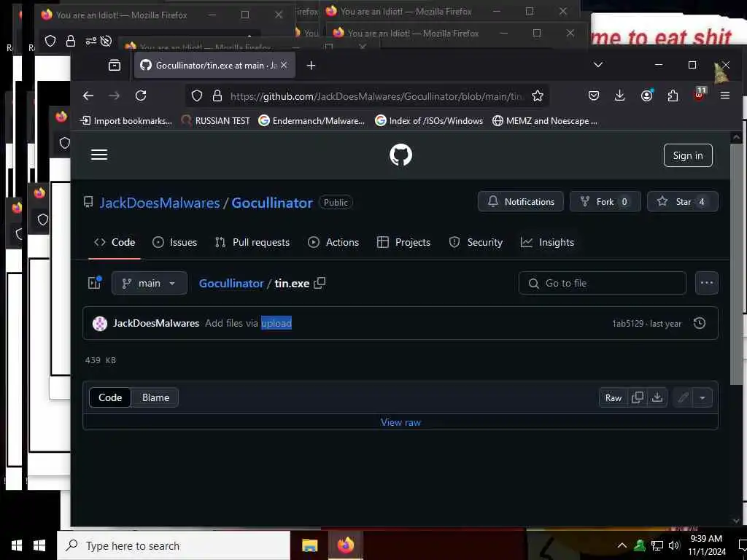Screen dimensions: 747x560
Task: Open the Firefox application hamburger menu
Action: [725, 96]
